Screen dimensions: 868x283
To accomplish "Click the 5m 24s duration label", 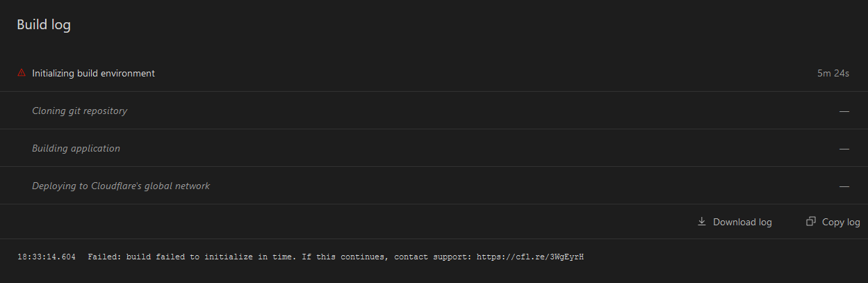I will [833, 73].
